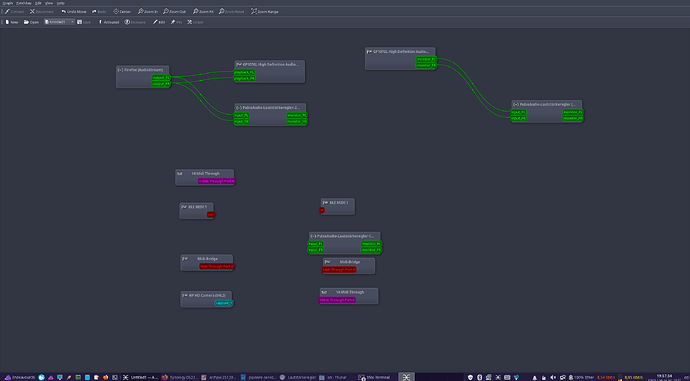Select PulseAudio-Lautstärkeregler-1 node title
The image size is (690, 381).
pos(345,236)
